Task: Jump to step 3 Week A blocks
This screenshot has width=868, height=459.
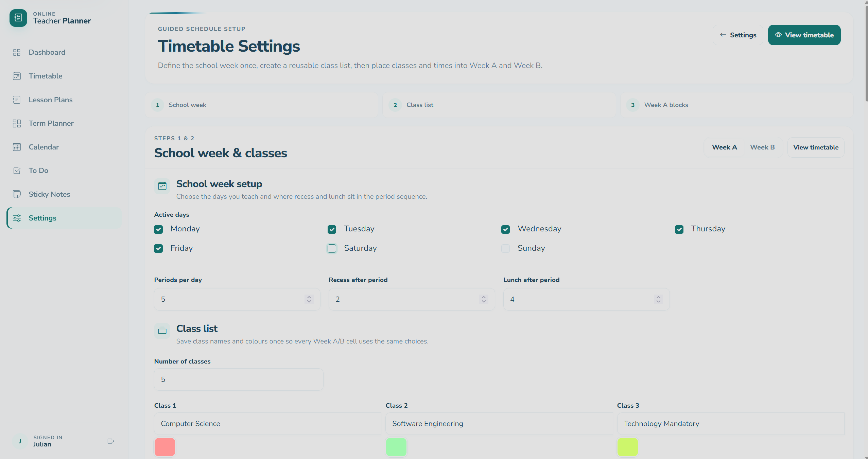Action: (x=737, y=105)
